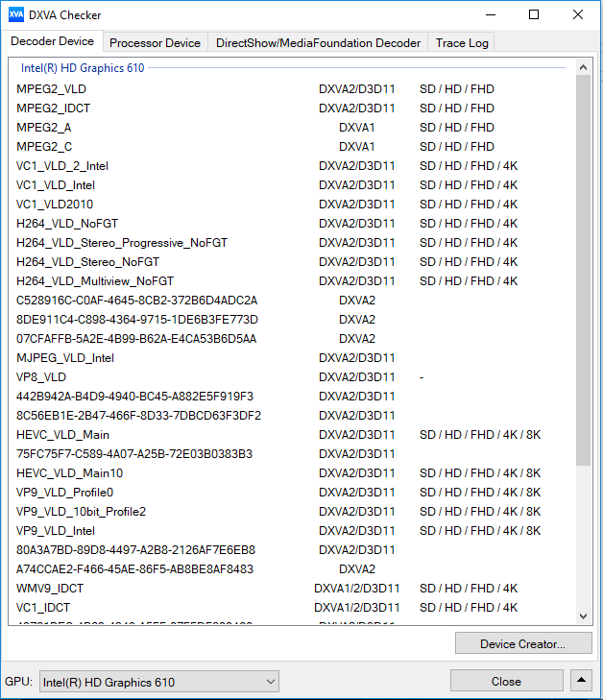Select GUID 8C56EB1E-2B47-466F-8D33-7DBCD63F3DF2
603x700 pixels.
point(291,416)
